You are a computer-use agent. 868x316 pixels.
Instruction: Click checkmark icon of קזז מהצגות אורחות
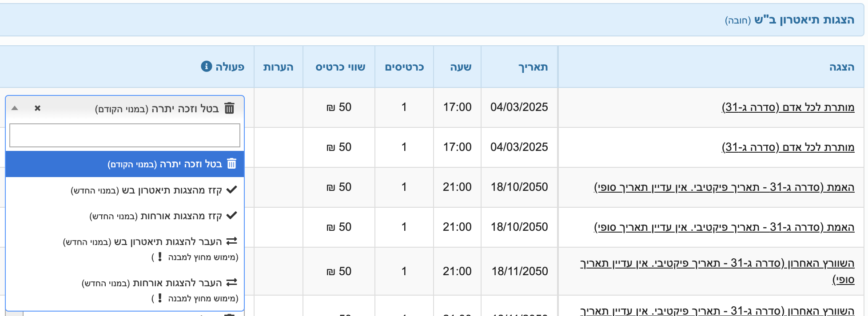tap(231, 215)
